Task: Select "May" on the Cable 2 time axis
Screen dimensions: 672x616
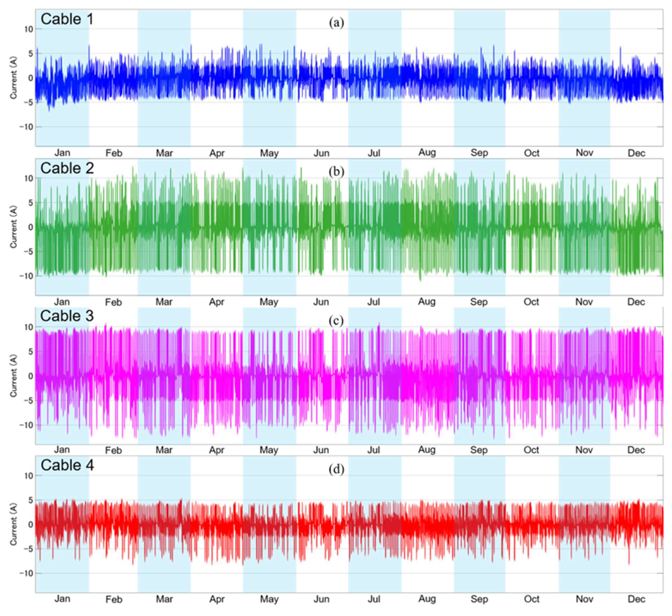Action: point(269,302)
